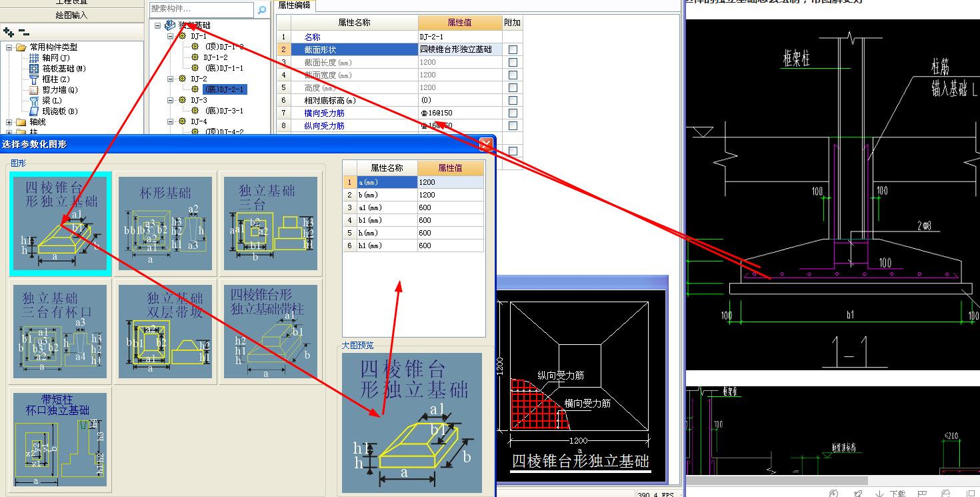Image resolution: width=980 pixels, height=497 pixels.
Task: Collapse the 独立基础 root node
Action: [x=158, y=25]
